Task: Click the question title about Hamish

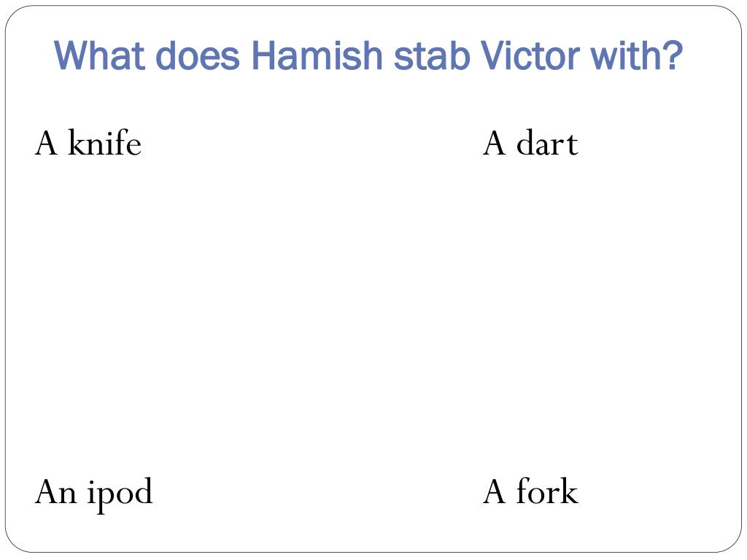Action: click(368, 56)
